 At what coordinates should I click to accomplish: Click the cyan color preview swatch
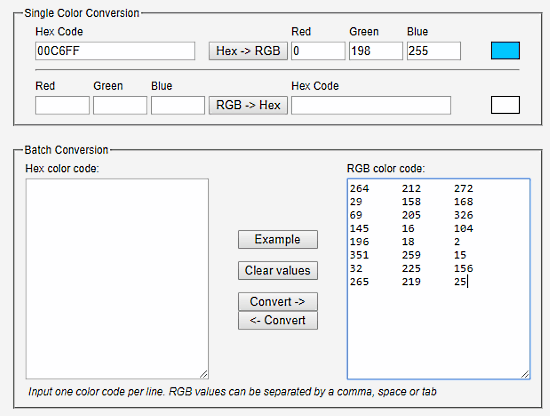[505, 51]
